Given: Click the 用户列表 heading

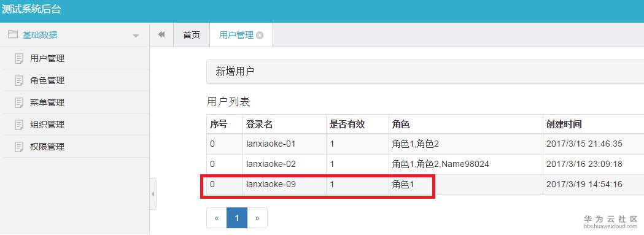Looking at the screenshot, I should 228,102.
